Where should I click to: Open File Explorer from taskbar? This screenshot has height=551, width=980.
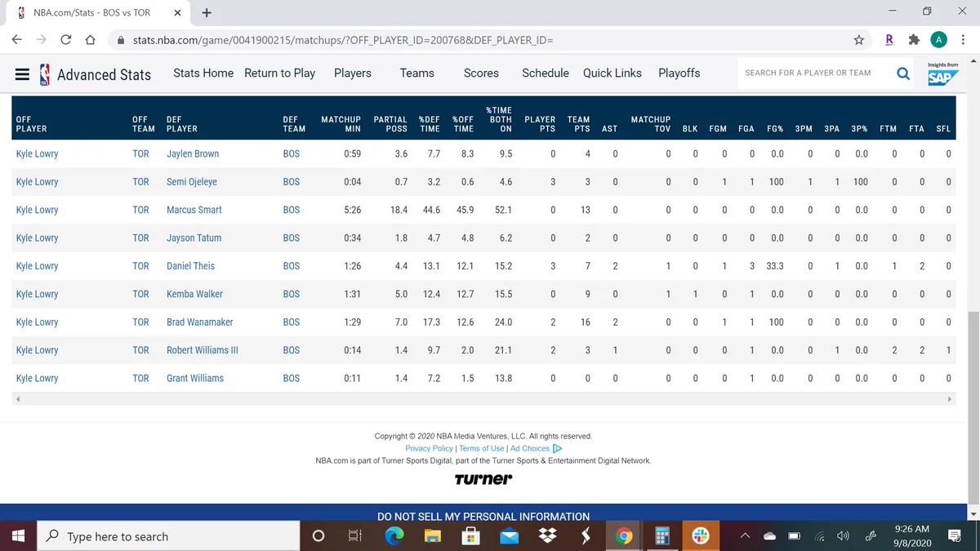tap(433, 536)
